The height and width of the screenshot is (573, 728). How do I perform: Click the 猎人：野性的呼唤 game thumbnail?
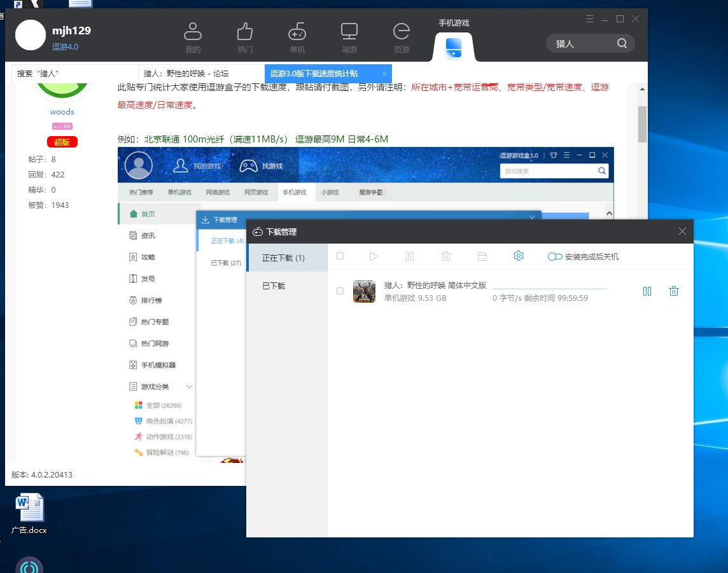(x=364, y=291)
